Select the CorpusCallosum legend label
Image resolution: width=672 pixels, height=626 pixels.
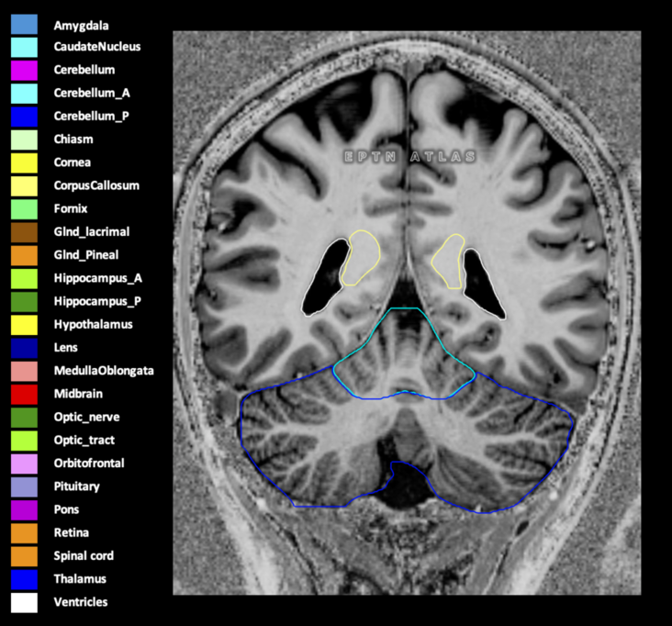[x=96, y=185]
